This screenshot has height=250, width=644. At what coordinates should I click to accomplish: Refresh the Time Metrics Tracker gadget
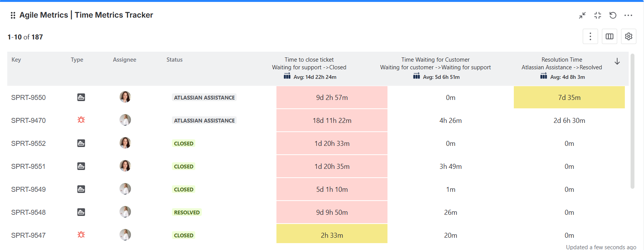coord(613,15)
